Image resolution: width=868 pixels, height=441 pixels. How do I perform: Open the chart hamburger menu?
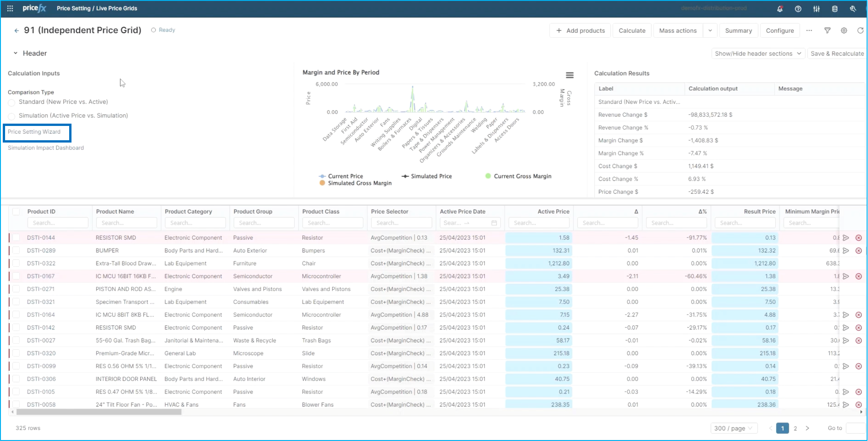click(570, 75)
